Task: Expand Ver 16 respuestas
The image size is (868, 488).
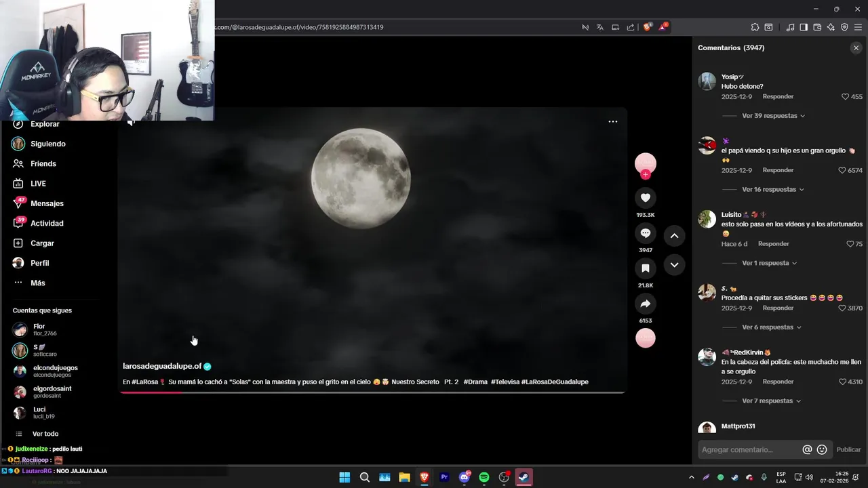Action: click(773, 190)
